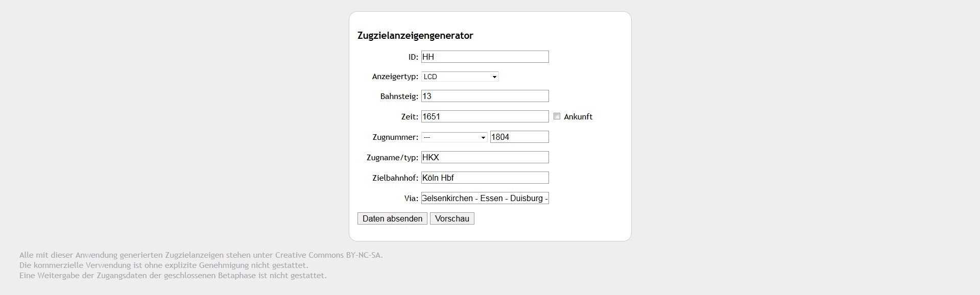Viewport: 980px width, 295px height.
Task: Select the Zugname/typ field containing HKX
Action: pyautogui.click(x=485, y=157)
